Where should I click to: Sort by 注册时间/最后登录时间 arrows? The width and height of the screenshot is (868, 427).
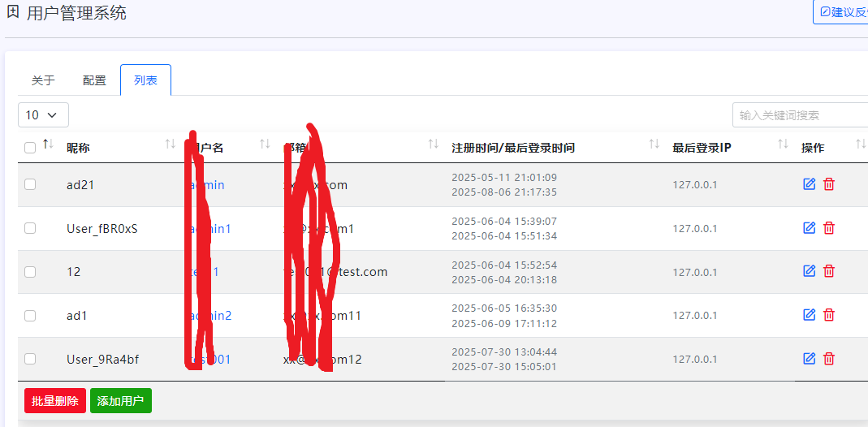[x=654, y=144]
